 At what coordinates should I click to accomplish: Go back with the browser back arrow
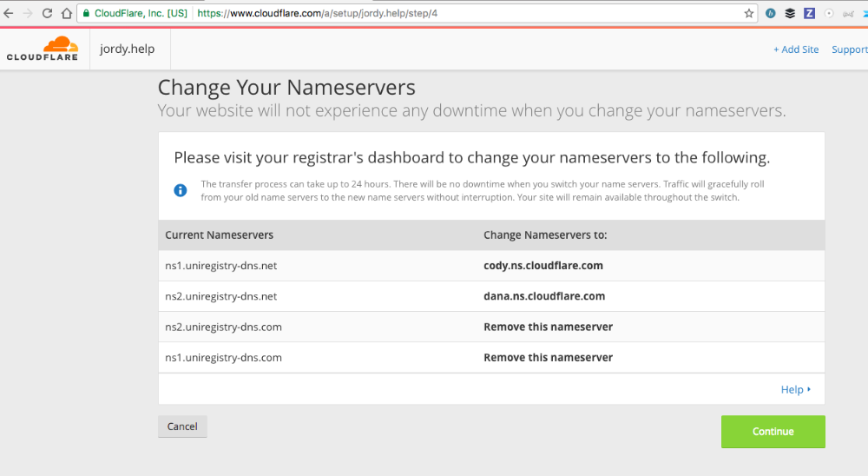click(9, 13)
